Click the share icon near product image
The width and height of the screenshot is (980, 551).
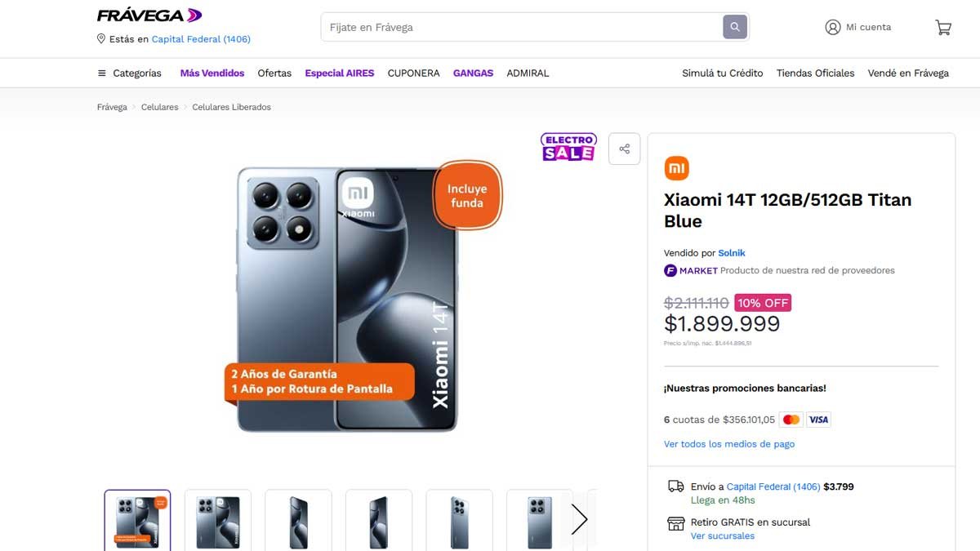tap(624, 149)
